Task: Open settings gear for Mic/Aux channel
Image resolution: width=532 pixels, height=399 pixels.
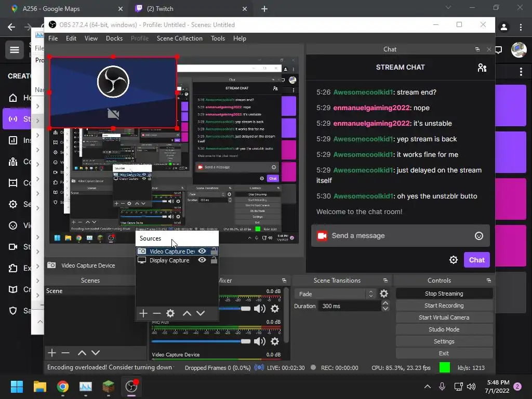Action: [x=275, y=341]
